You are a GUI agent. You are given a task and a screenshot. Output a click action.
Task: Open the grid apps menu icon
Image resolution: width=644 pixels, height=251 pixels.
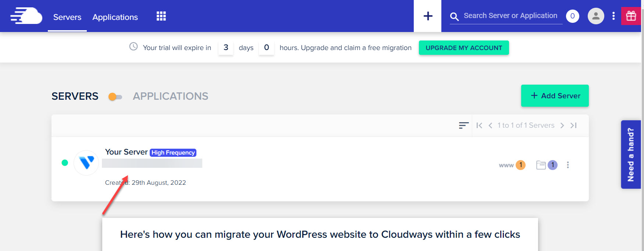coord(161,16)
